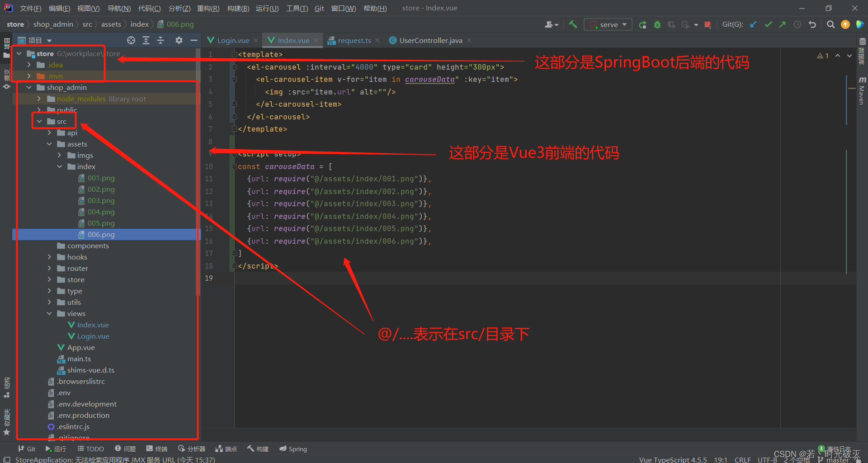
Task: Open the TODO tool window
Action: (91, 449)
